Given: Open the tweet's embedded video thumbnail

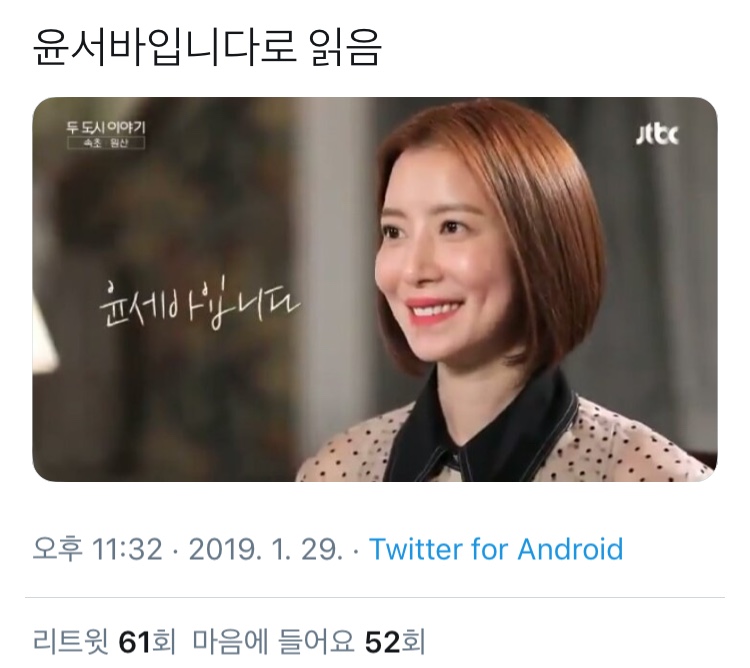Looking at the screenshot, I should coord(375,289).
